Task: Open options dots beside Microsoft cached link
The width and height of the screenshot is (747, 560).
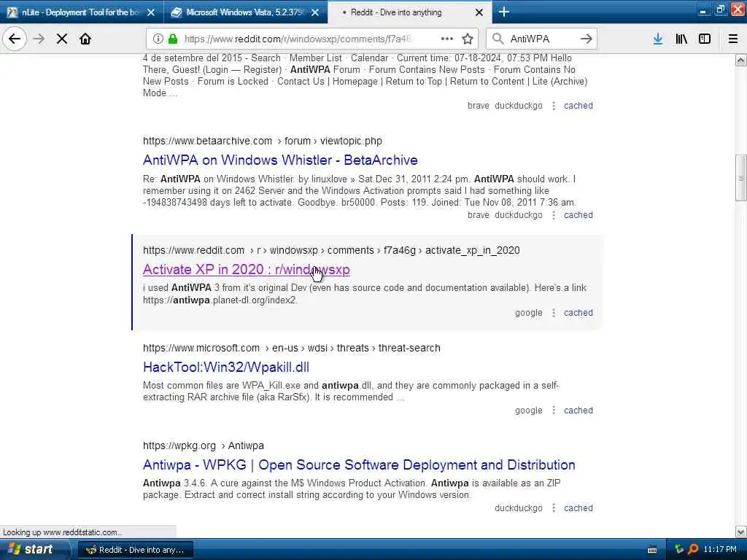Action: (x=554, y=411)
